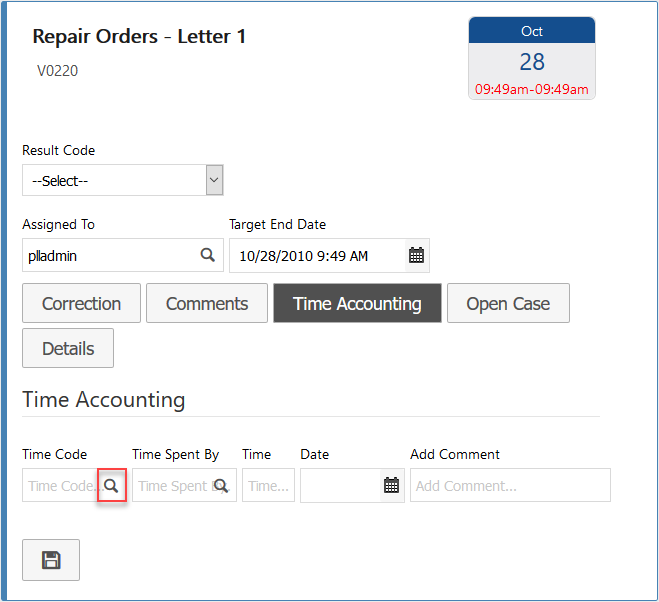
Task: Open the Time Spent By lookup icon
Action: coord(221,485)
